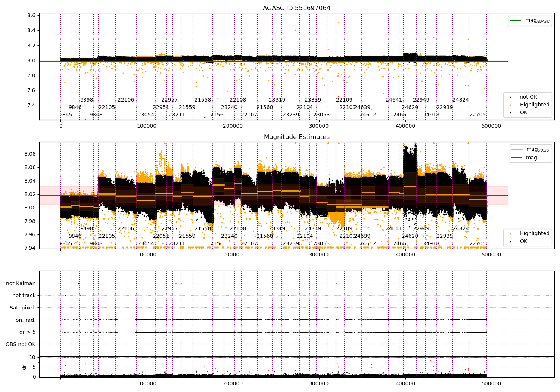
Task: Select the 'not track' axis label
Action: [24, 296]
